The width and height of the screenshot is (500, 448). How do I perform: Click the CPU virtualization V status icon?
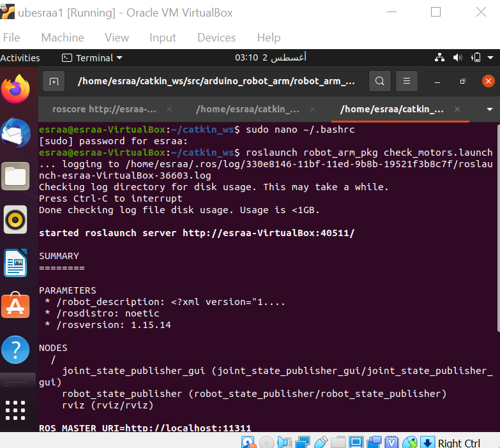(391, 443)
